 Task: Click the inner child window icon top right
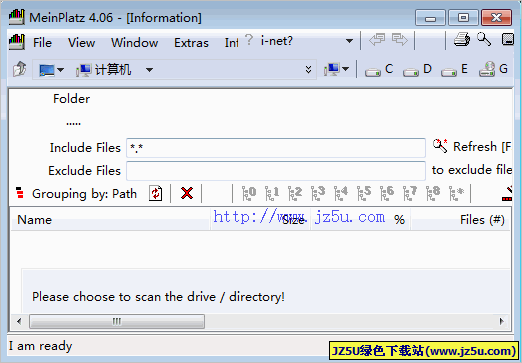[x=508, y=39]
